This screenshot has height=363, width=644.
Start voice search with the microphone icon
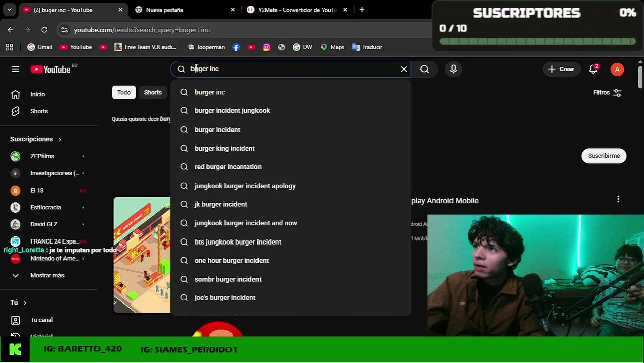(453, 69)
